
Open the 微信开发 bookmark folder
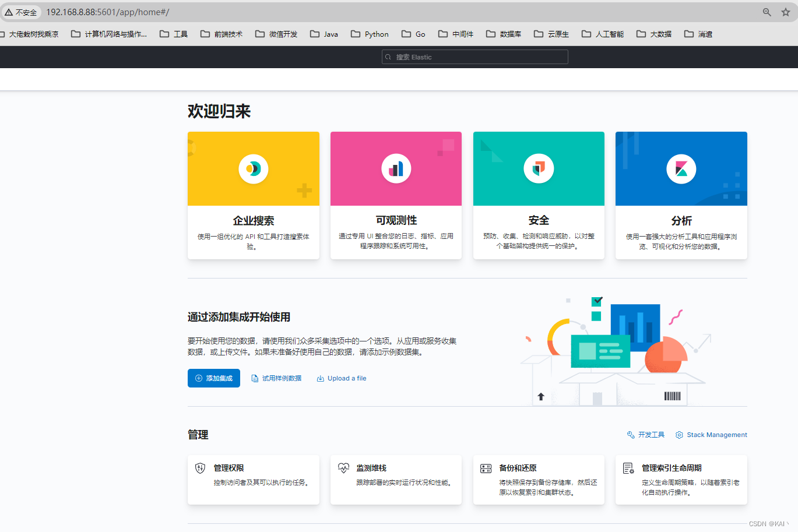coord(276,34)
